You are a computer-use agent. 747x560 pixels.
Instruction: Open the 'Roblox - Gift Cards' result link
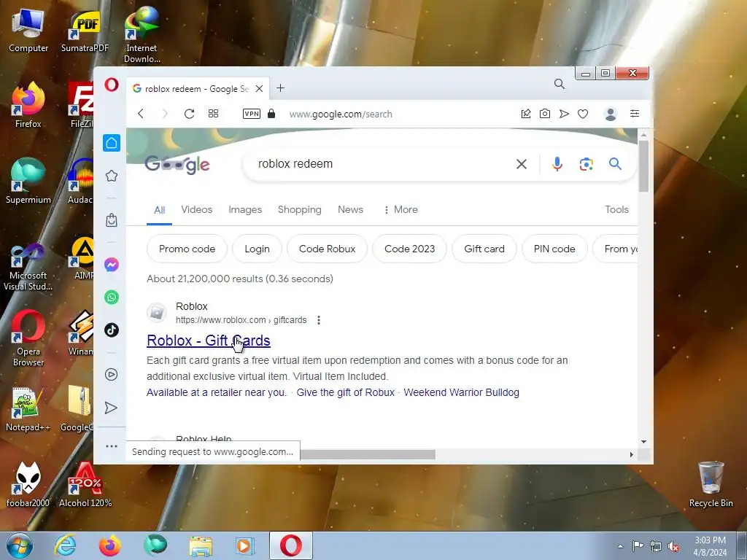(209, 341)
